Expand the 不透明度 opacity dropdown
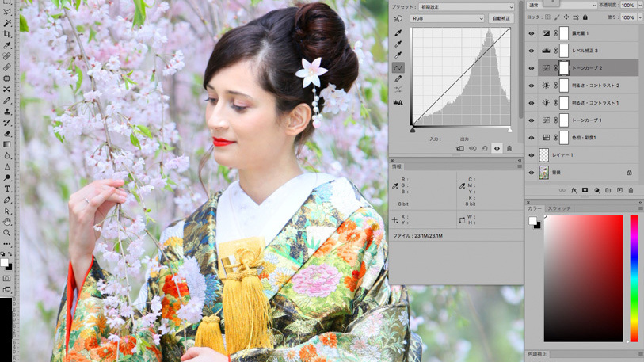Viewport: 644px width, 362px height. pos(640,5)
